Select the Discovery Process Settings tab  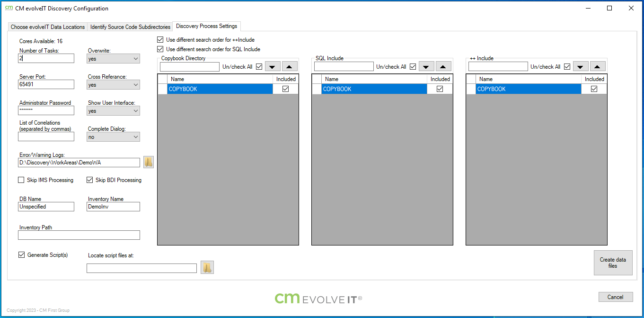pyautogui.click(x=207, y=26)
